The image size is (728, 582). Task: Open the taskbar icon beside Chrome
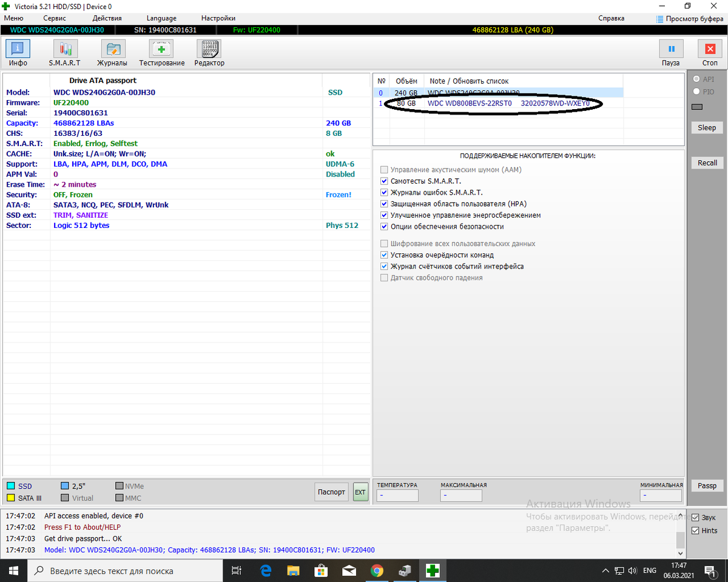coord(405,570)
